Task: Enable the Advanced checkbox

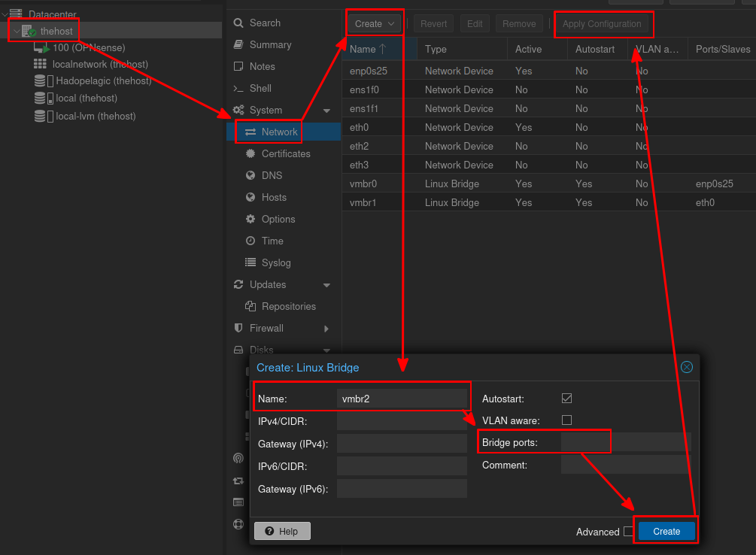Action: pos(628,532)
